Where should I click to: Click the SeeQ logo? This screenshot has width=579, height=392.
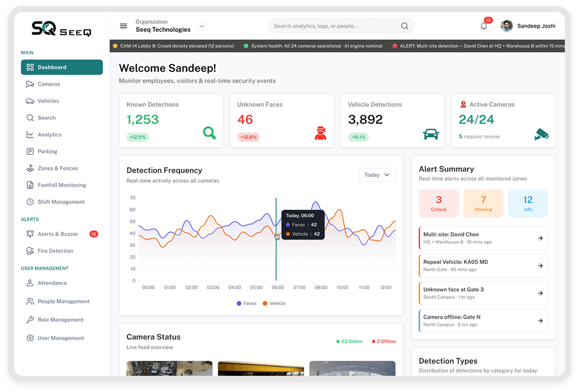pyautogui.click(x=61, y=28)
